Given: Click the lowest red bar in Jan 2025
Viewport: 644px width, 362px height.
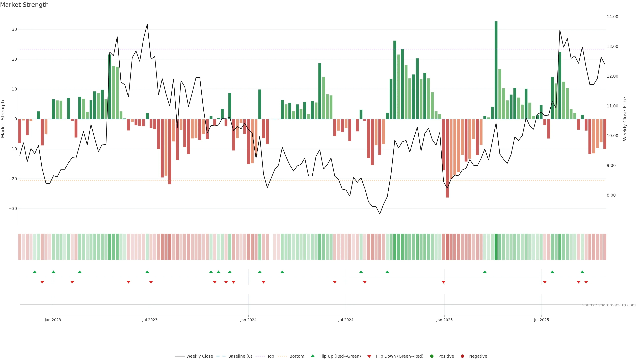Looking at the screenshot, I should 447,158.
